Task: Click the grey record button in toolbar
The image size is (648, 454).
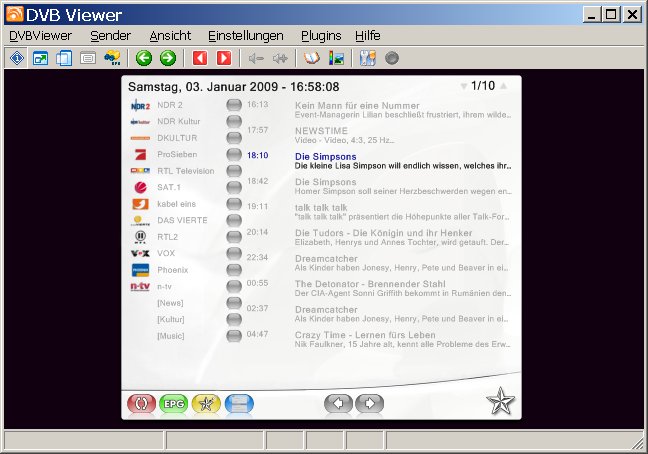Action: click(x=392, y=58)
